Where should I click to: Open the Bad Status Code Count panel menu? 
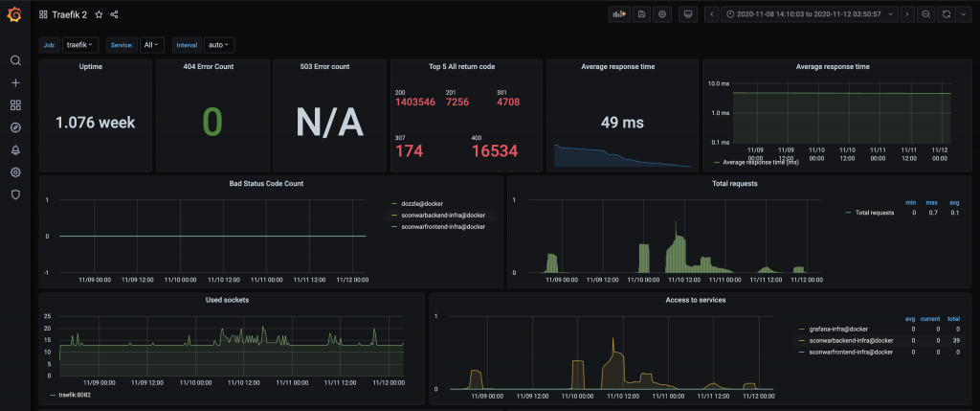click(269, 183)
